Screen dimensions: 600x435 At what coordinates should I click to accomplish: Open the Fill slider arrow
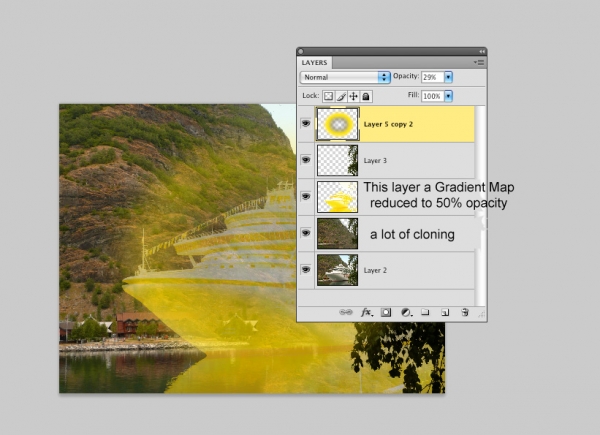point(448,96)
